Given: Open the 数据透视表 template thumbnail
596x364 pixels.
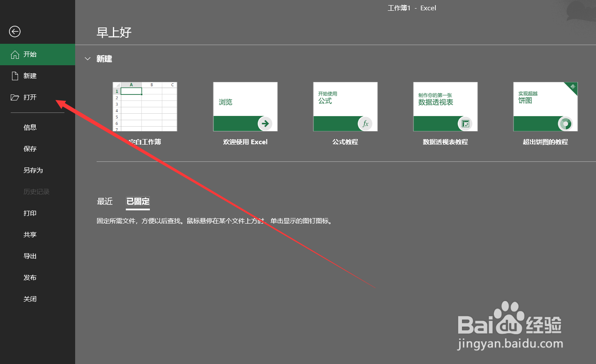Looking at the screenshot, I should coord(445,107).
